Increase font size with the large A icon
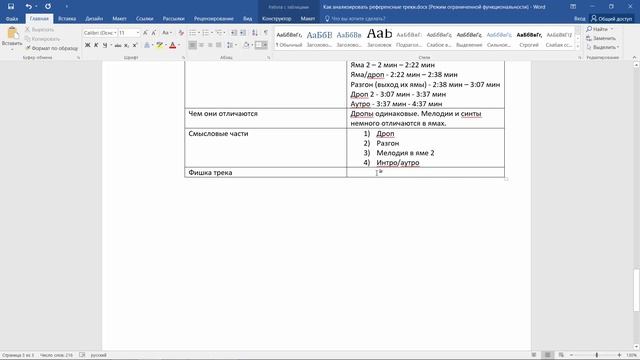This screenshot has height=360, width=640. tap(145, 33)
